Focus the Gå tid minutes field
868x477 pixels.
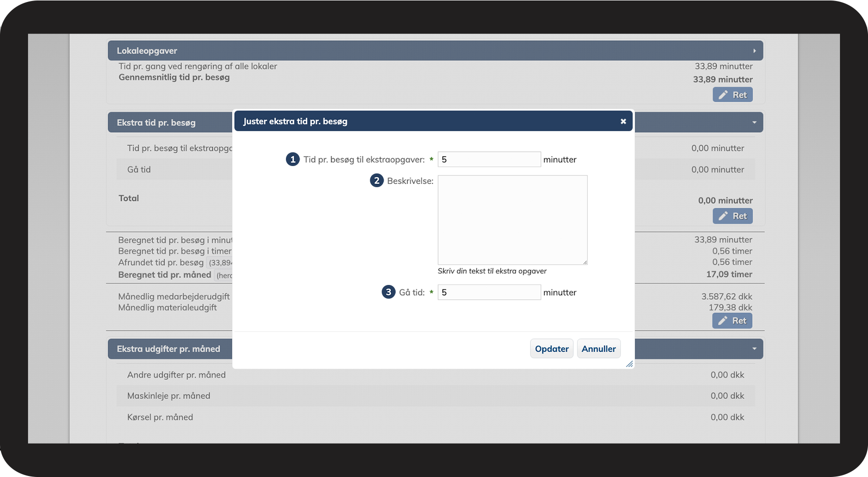489,293
